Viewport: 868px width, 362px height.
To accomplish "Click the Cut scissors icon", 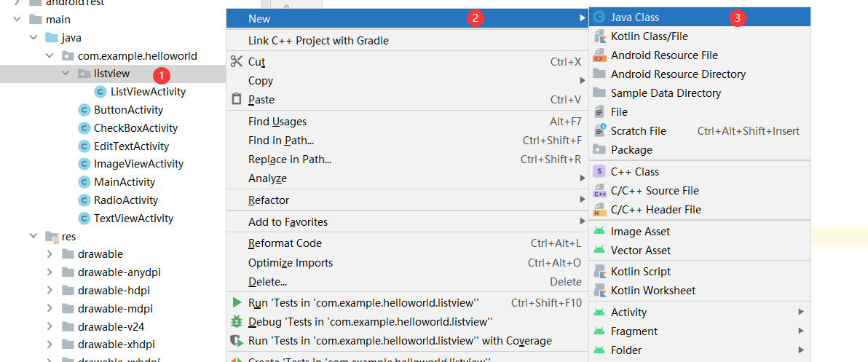I will [236, 62].
